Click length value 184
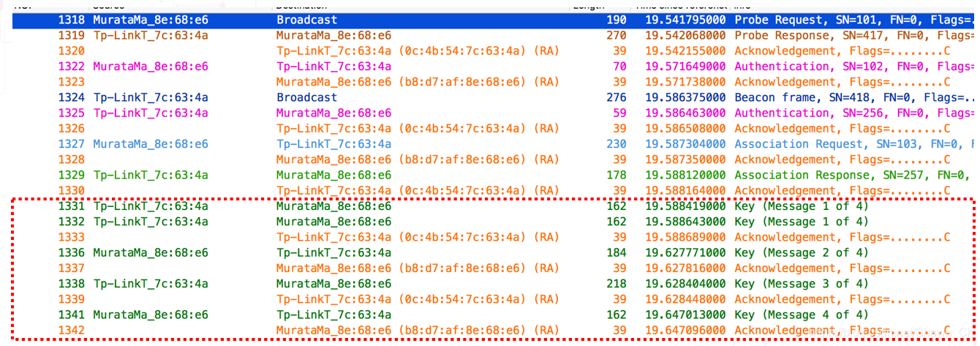 pos(617,252)
